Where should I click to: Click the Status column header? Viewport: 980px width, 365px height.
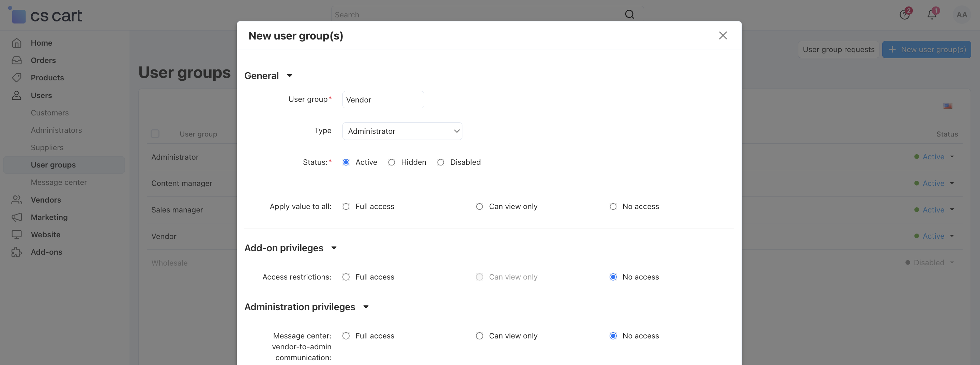[x=947, y=134]
